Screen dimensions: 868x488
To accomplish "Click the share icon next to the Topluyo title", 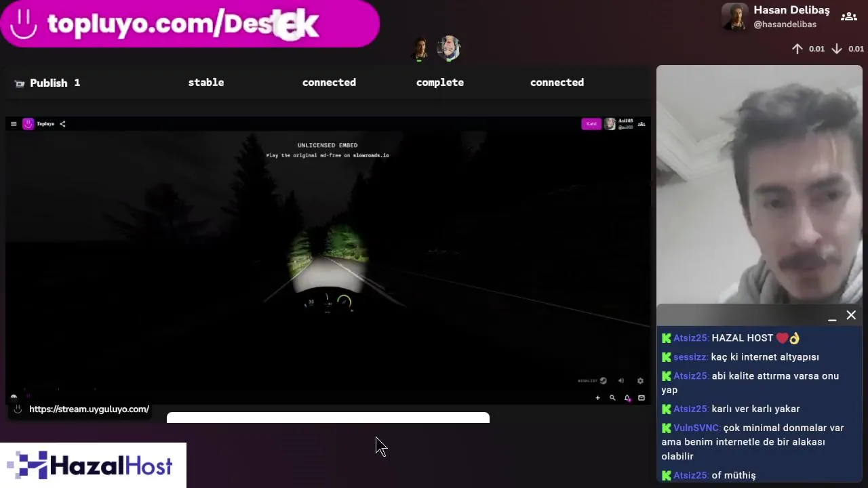I will coord(62,124).
